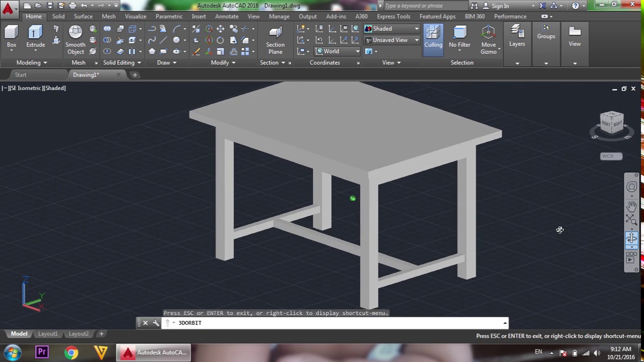Open the Solid ribbon tab

[58, 17]
